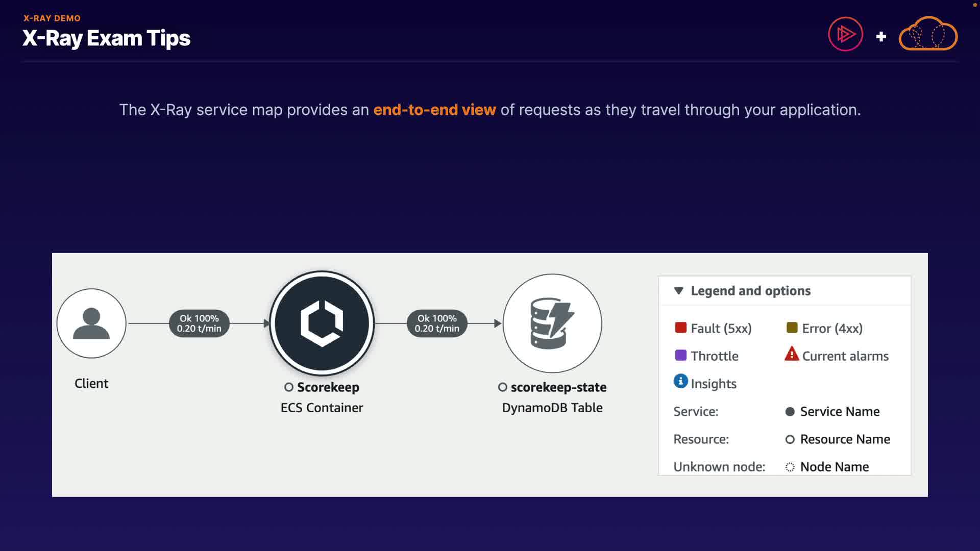Click the Pluralsight play logo icon
The image size is (980, 551).
845,35
